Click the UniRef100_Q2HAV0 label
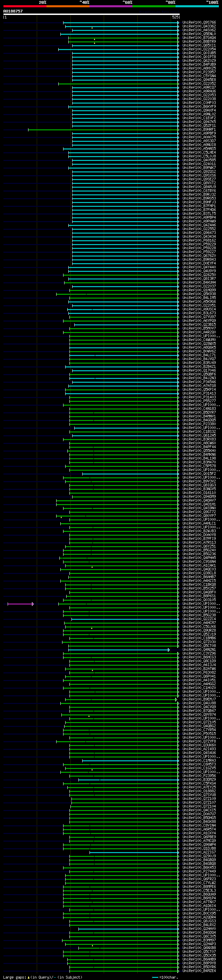Viewport: 222px width, 980px height. pyautogui.click(x=199, y=929)
